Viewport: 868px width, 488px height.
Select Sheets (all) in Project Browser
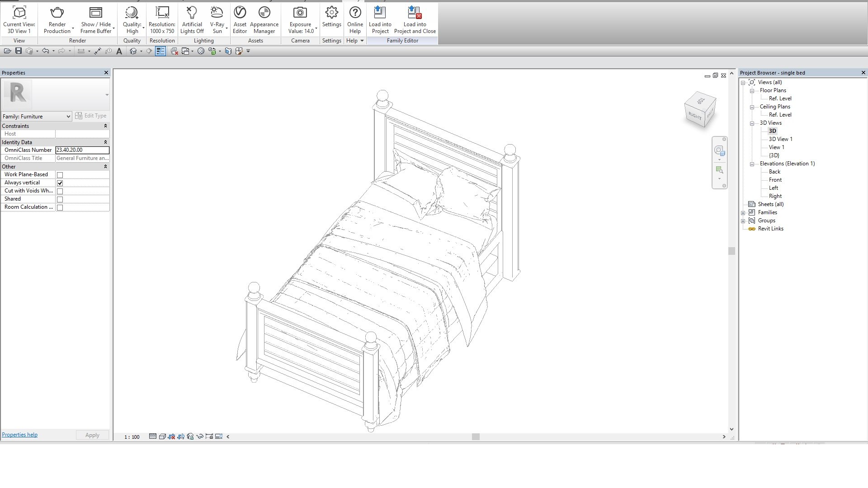tap(770, 204)
